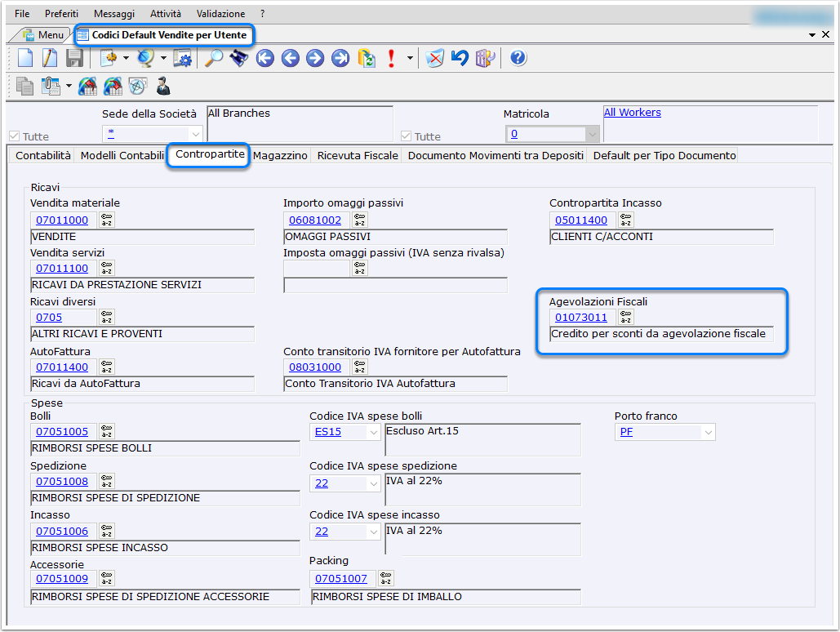
Task: Open the File menu
Action: point(22,13)
